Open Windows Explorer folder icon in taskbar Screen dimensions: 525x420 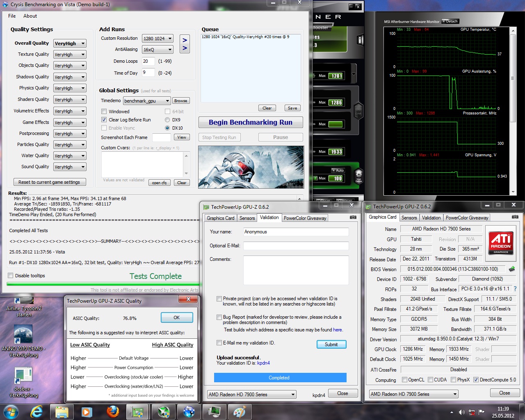[62, 411]
